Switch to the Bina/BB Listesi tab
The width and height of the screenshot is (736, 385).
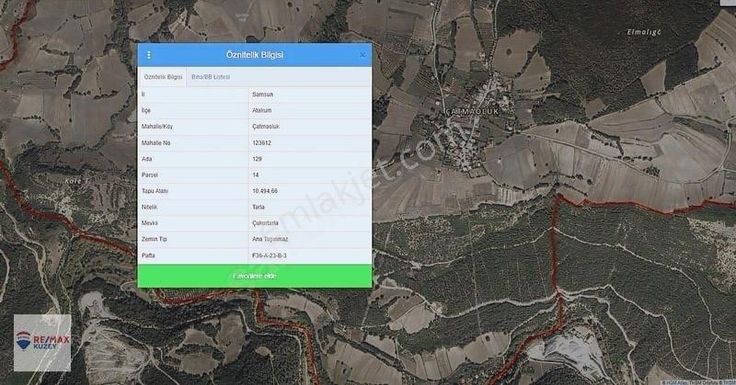(x=211, y=77)
